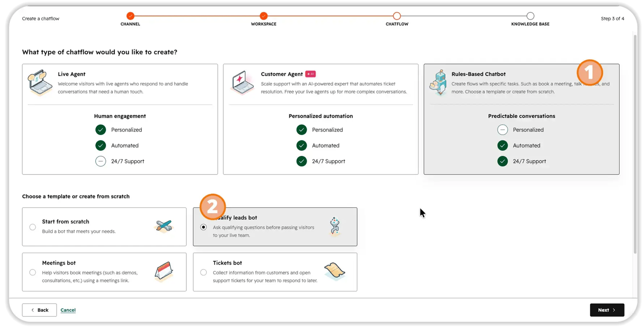Image resolution: width=644 pixels, height=328 pixels.
Task: Select the Tickets bot radio button
Action: tap(204, 272)
